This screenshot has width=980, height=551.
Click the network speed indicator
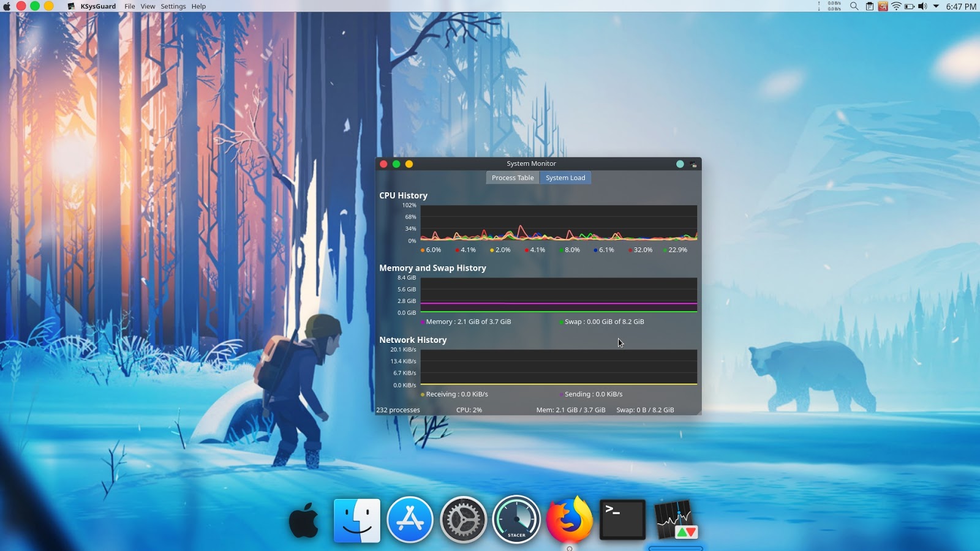pos(830,6)
